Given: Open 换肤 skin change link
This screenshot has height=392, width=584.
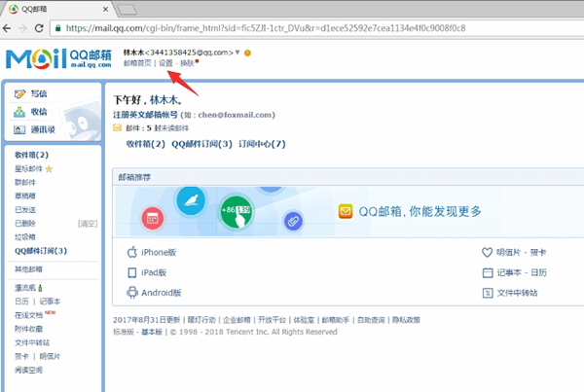Looking at the screenshot, I should click(x=187, y=63).
